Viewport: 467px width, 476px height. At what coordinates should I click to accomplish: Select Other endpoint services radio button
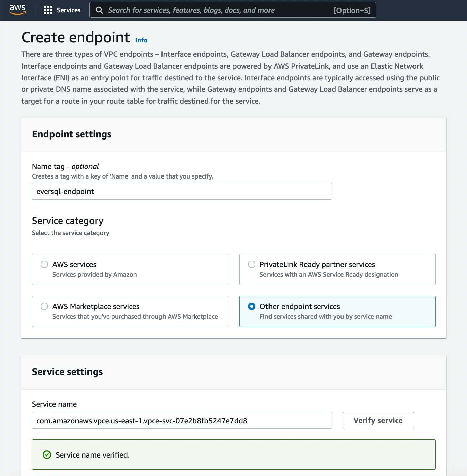pyautogui.click(x=252, y=306)
